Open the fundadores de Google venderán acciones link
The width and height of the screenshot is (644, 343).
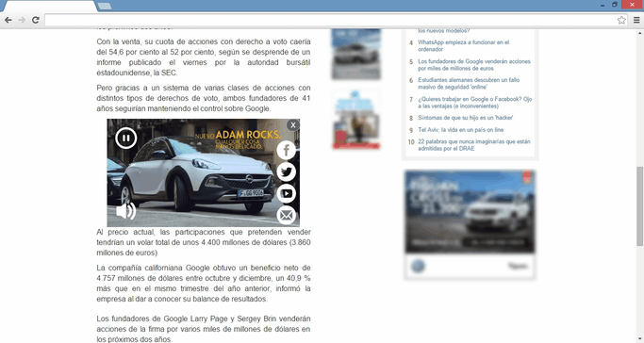[x=474, y=65]
